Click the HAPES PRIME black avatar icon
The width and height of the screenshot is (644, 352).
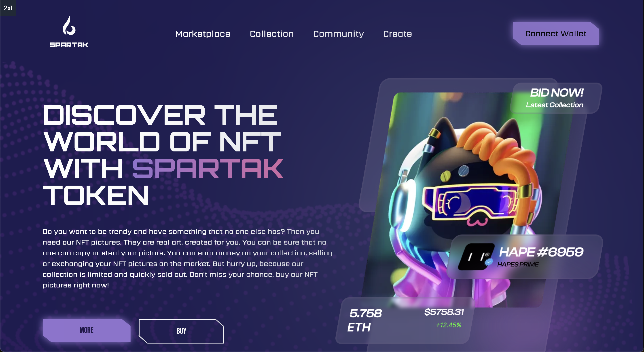[x=476, y=257]
